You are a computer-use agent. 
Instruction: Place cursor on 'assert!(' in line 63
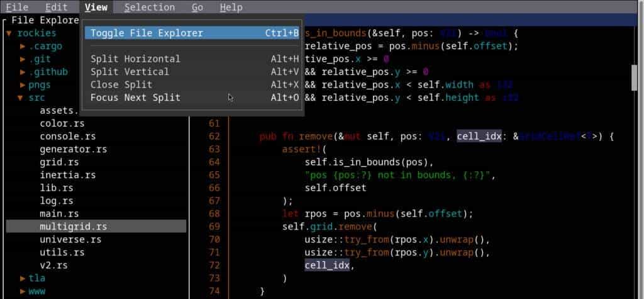pyautogui.click(x=304, y=149)
